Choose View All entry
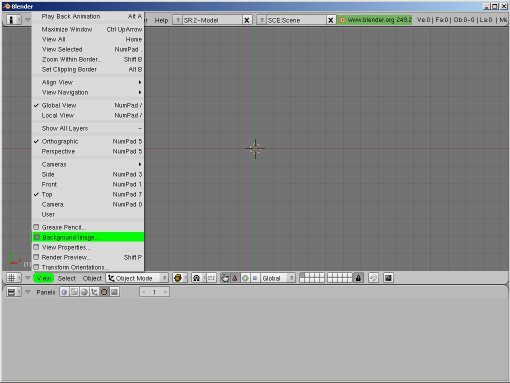The height and width of the screenshot is (383, 510). pyautogui.click(x=88, y=39)
